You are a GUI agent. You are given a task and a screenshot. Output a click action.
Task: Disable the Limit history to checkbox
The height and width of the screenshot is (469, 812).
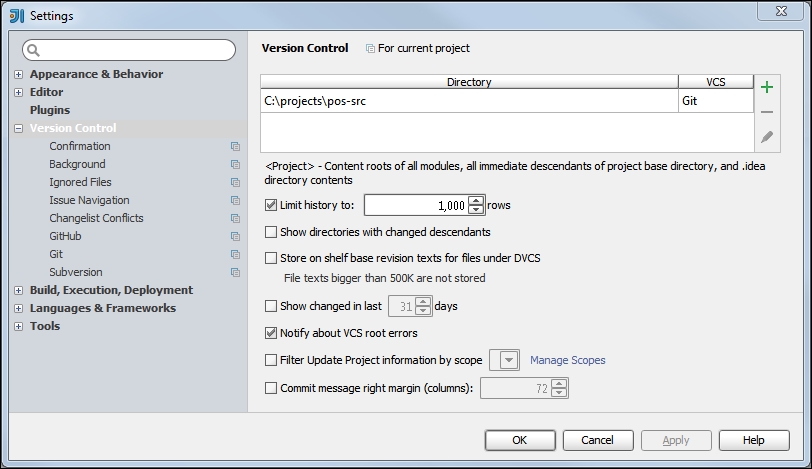[x=271, y=205]
